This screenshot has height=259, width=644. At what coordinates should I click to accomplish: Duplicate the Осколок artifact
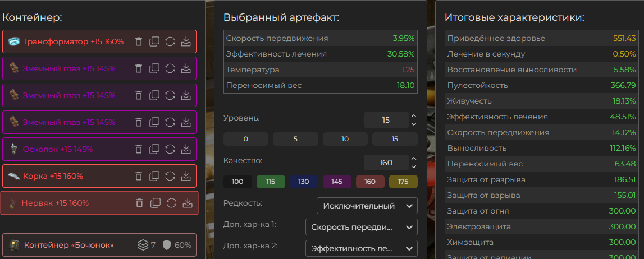click(154, 149)
